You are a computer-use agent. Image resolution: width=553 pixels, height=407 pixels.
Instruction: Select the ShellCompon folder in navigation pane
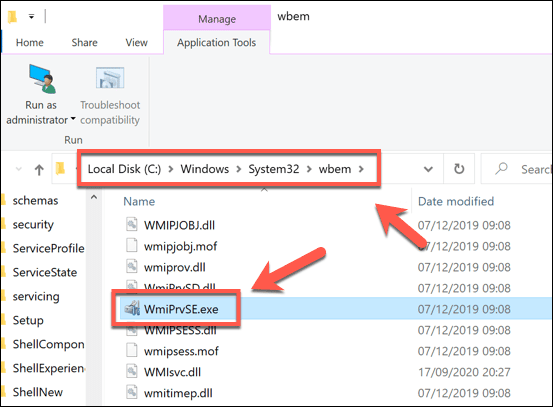coord(48,344)
